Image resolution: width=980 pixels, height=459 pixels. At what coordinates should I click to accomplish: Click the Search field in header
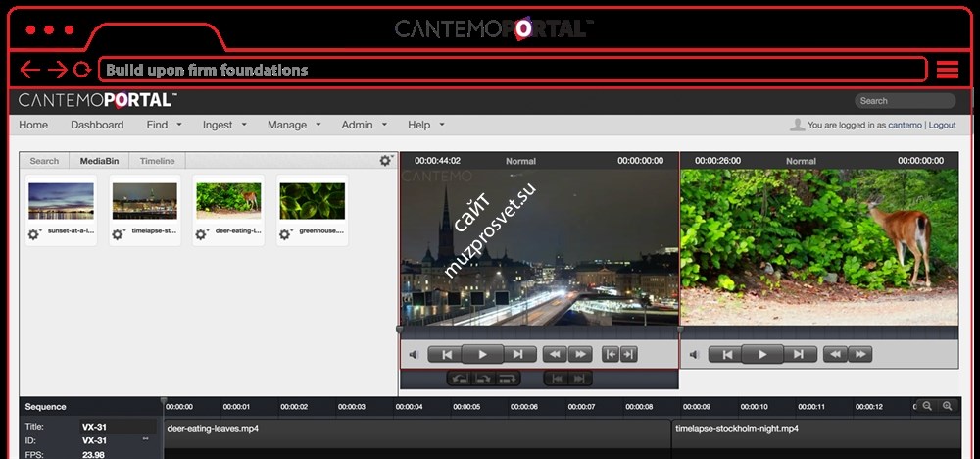click(905, 101)
